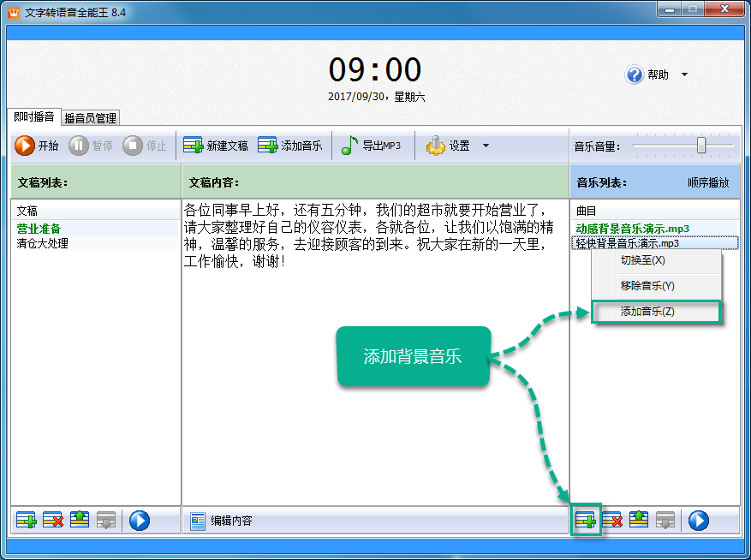751x560 pixels.
Task: Expand the 设置 dropdown arrow
Action: coord(486,146)
